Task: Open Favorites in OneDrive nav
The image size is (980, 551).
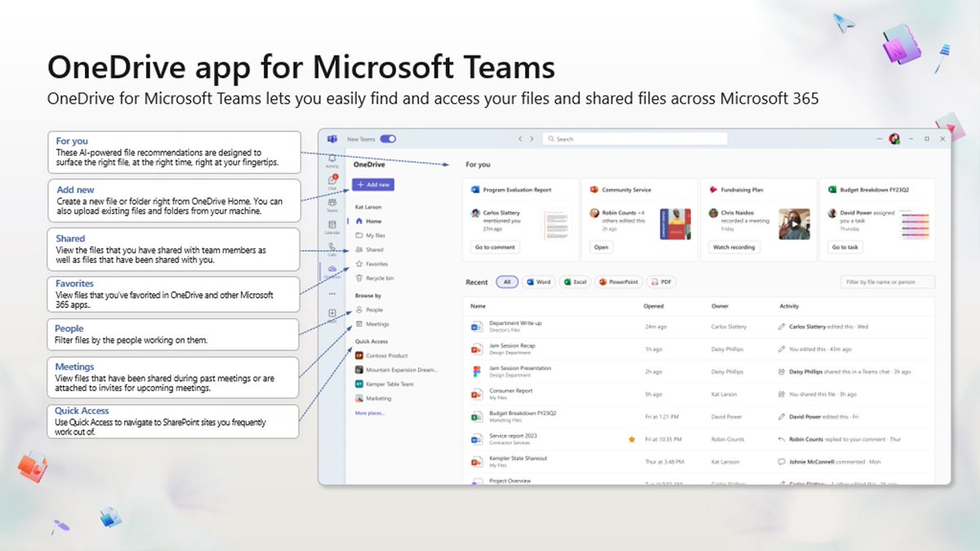Action: pos(372,264)
